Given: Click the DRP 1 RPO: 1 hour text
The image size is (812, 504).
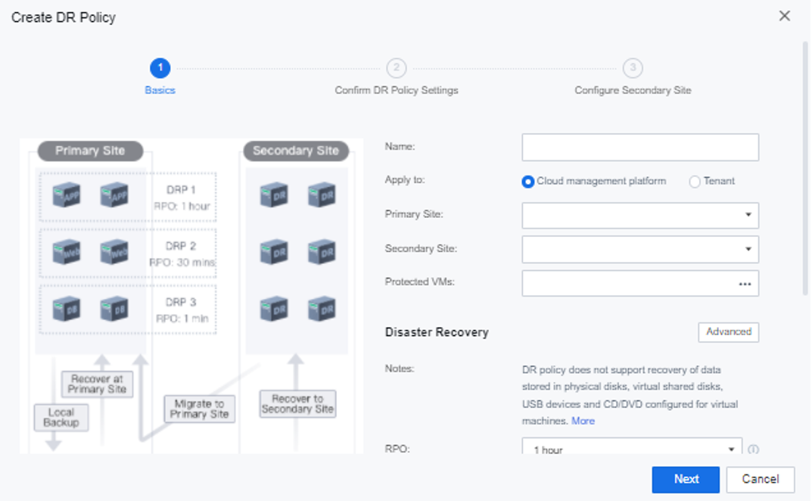Looking at the screenshot, I should point(182,198).
